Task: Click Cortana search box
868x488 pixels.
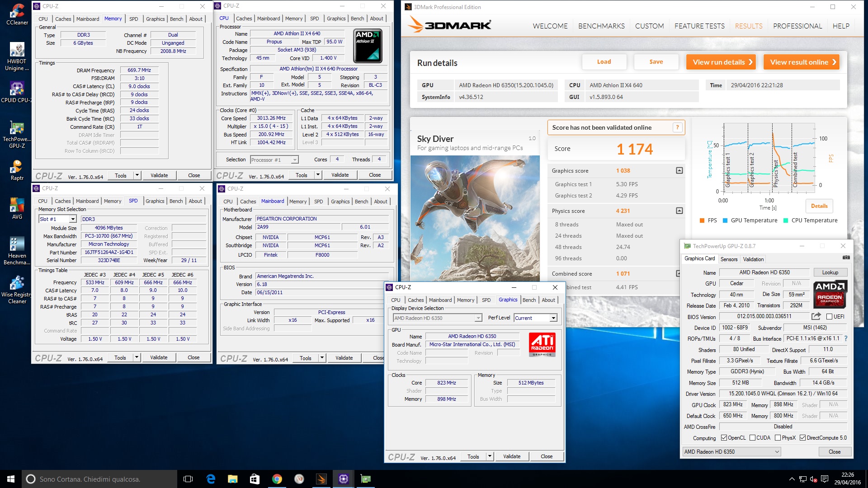Action: (99, 479)
